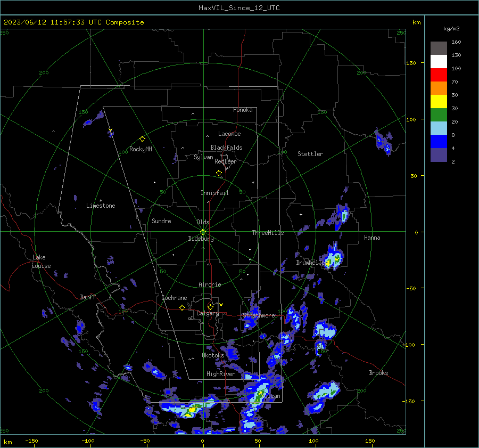Screen dimensions: 479x448
Task: Select the light blue 20 legend swatch
Action: tap(439, 128)
